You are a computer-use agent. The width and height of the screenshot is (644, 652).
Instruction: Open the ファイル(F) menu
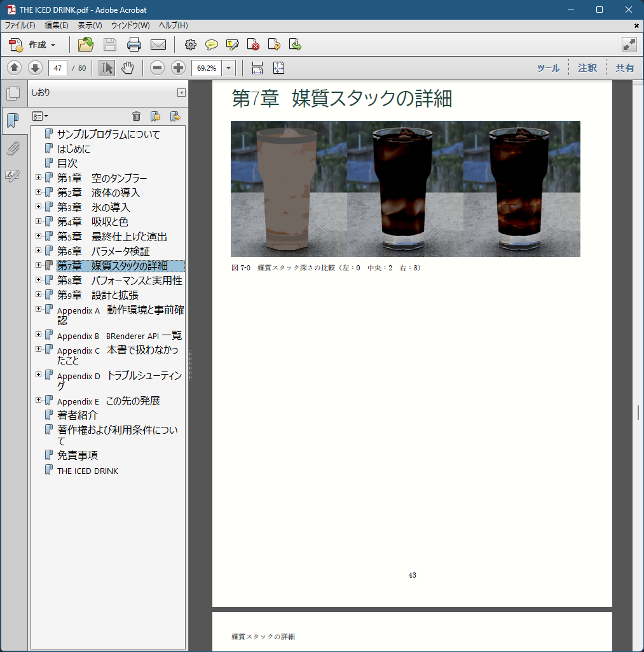20,25
